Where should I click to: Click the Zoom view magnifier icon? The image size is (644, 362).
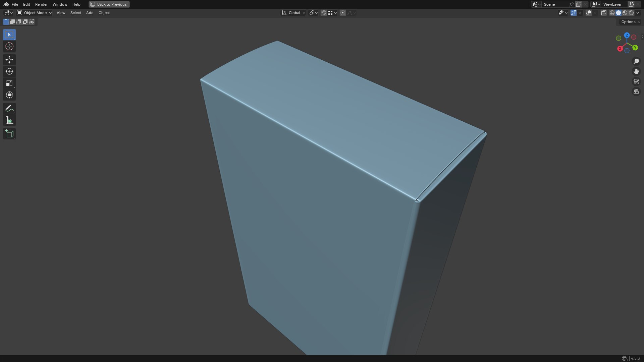click(x=636, y=61)
